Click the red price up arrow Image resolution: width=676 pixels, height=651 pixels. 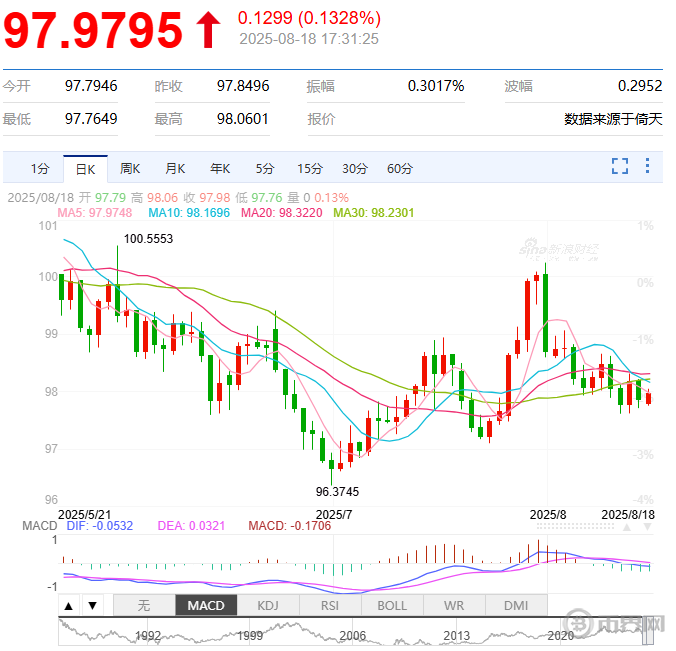[207, 31]
